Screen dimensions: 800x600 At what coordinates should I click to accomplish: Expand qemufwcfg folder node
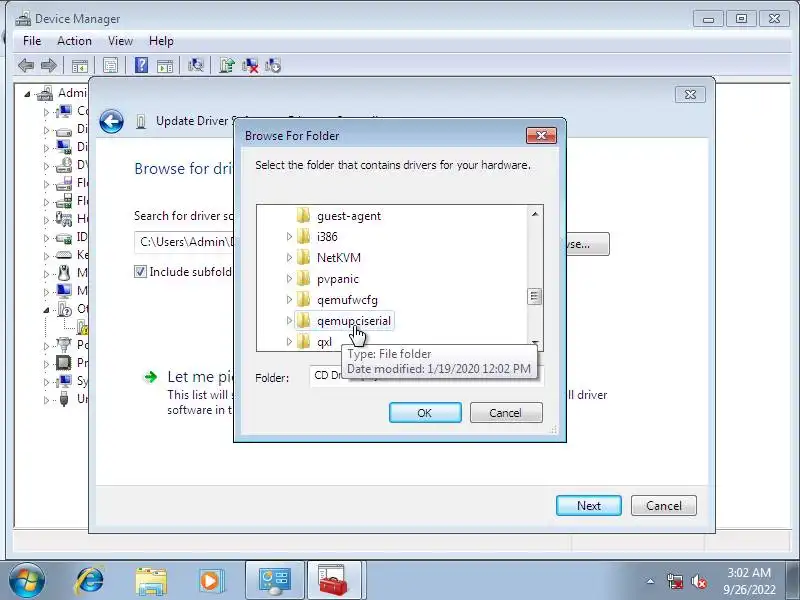[x=289, y=299]
